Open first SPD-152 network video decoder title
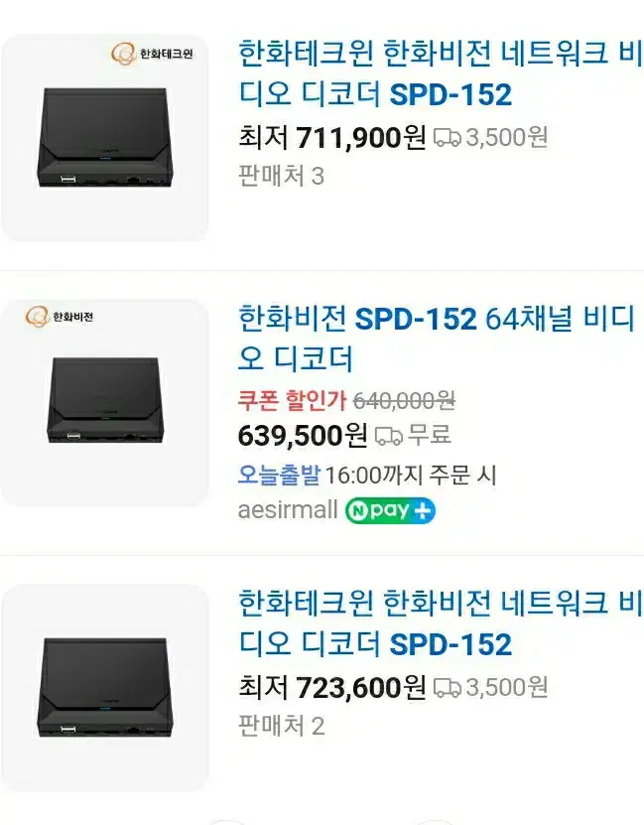 441,73
